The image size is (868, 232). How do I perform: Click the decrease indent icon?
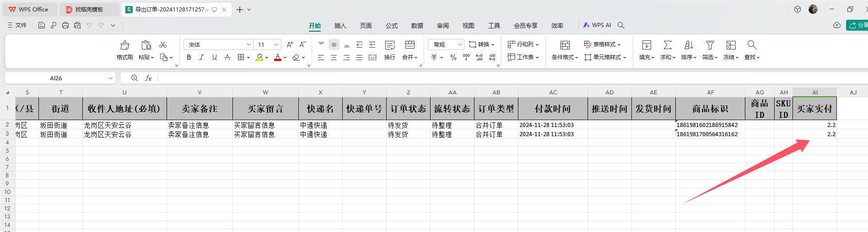click(360, 44)
